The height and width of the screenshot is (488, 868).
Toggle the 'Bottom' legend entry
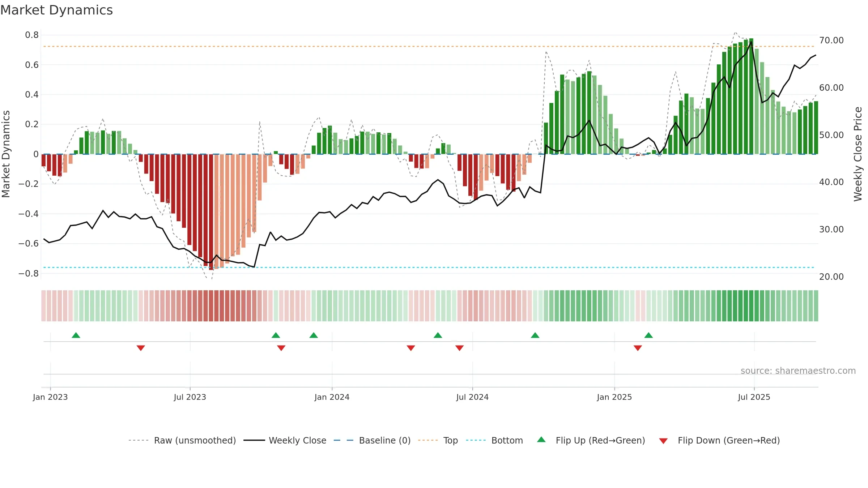coord(507,440)
